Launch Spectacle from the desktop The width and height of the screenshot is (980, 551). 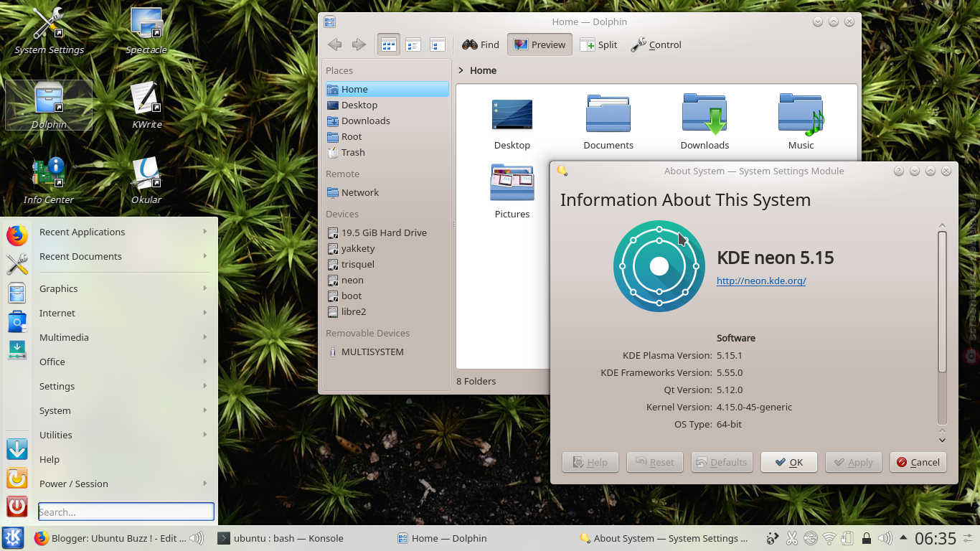tap(146, 30)
